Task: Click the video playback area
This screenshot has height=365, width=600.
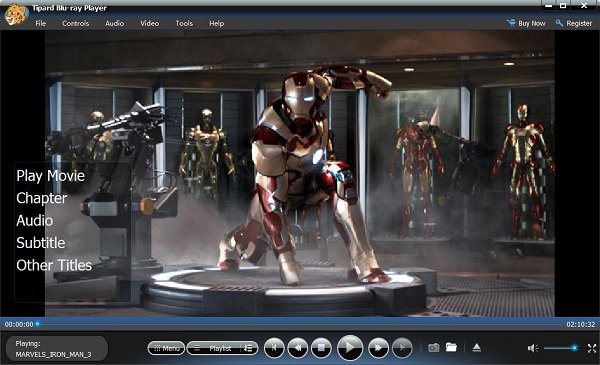Action: pyautogui.click(x=300, y=173)
